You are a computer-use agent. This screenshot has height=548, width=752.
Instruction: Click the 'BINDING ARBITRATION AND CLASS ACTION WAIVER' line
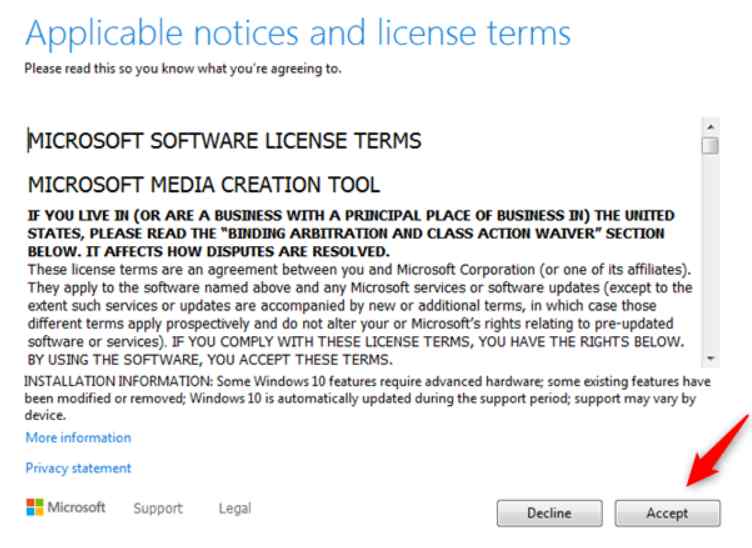click(346, 233)
